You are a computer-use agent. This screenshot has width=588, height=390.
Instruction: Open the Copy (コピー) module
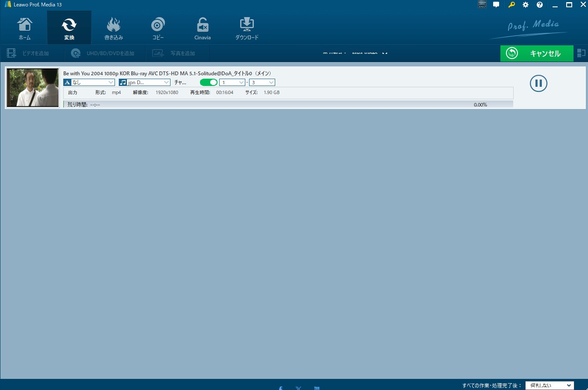pos(158,28)
